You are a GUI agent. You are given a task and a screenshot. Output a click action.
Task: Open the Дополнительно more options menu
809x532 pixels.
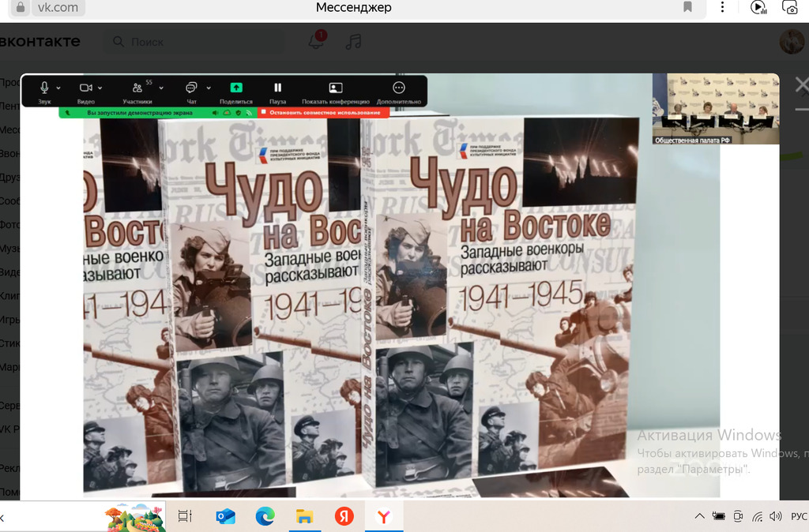(398, 88)
